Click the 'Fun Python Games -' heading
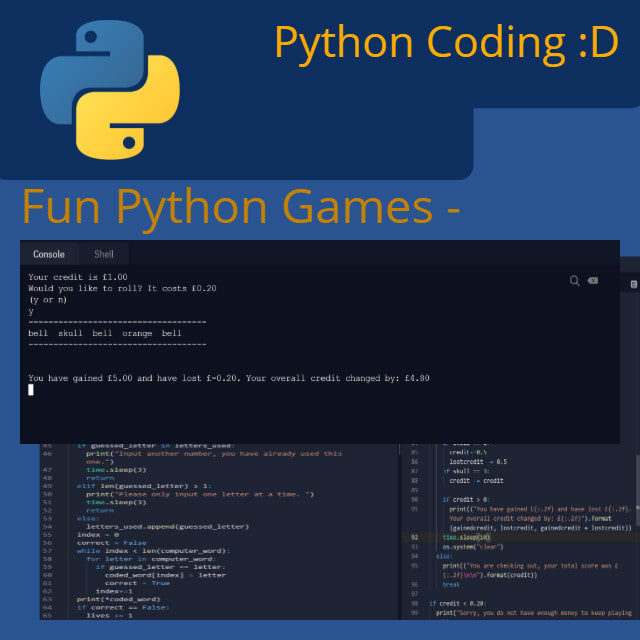Image resolution: width=640 pixels, height=640 pixels. [x=242, y=208]
